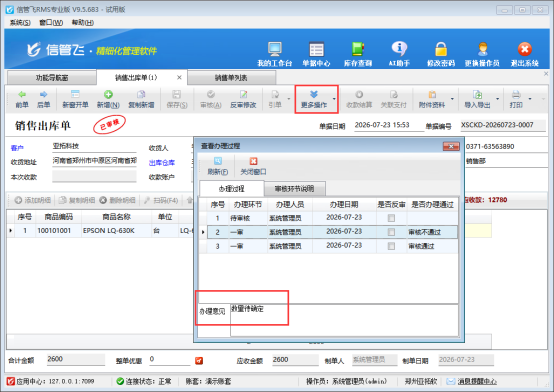Image resolution: width=554 pixels, height=392 pixels.
Task: Toggle 是否反审 checkbox in row 1
Action: point(391,218)
